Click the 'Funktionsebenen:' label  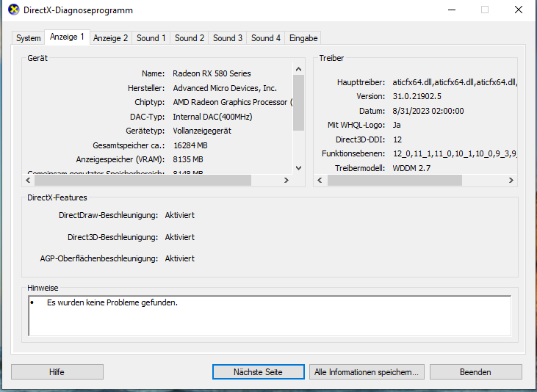click(x=353, y=153)
